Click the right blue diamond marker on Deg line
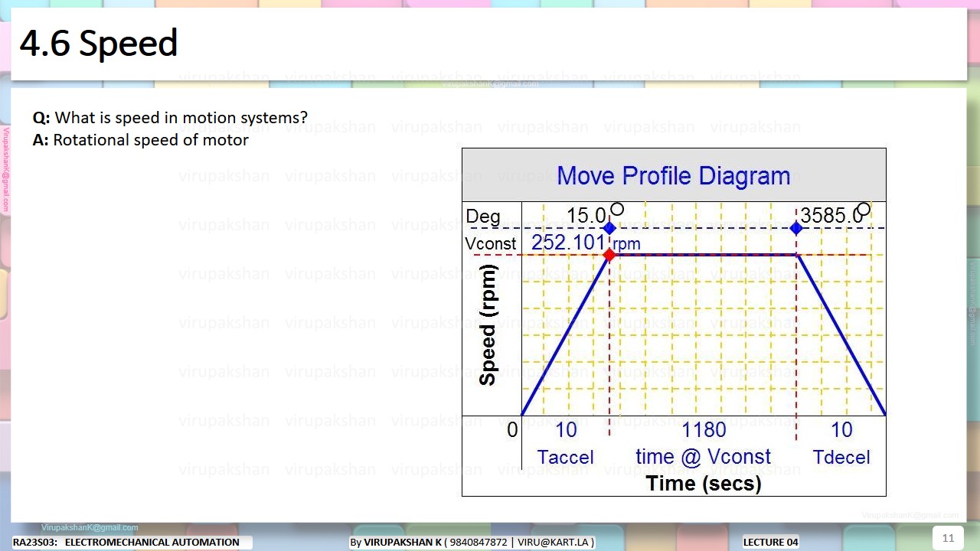This screenshot has width=980, height=551. click(x=796, y=228)
